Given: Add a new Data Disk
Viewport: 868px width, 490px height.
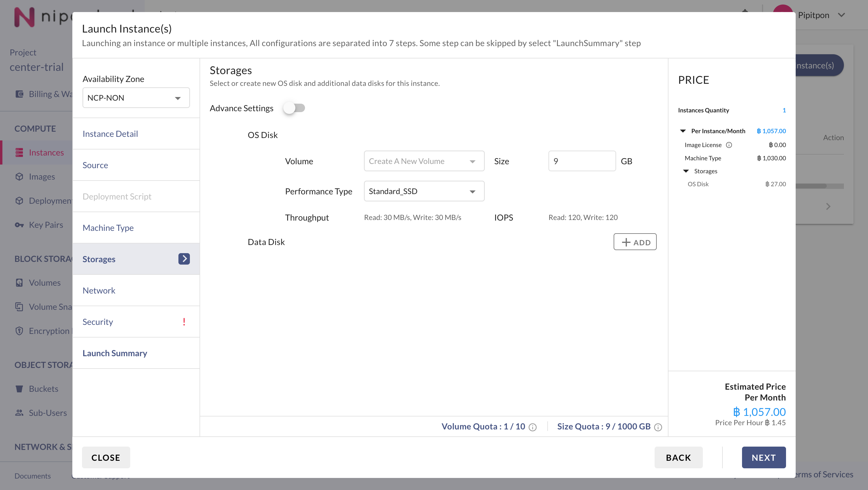Looking at the screenshot, I should 635,242.
